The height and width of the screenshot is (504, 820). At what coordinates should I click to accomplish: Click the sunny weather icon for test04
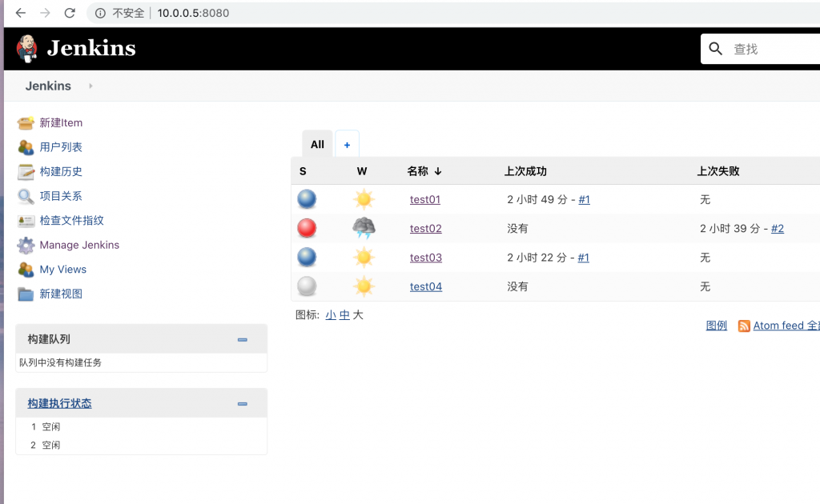pos(364,286)
